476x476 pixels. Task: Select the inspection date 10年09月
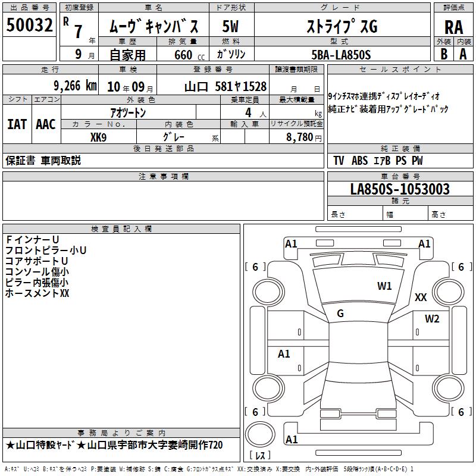130,87
